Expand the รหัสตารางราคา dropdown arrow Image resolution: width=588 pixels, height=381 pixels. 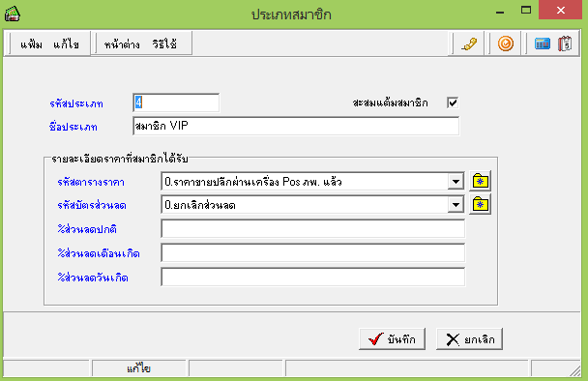[x=456, y=182]
